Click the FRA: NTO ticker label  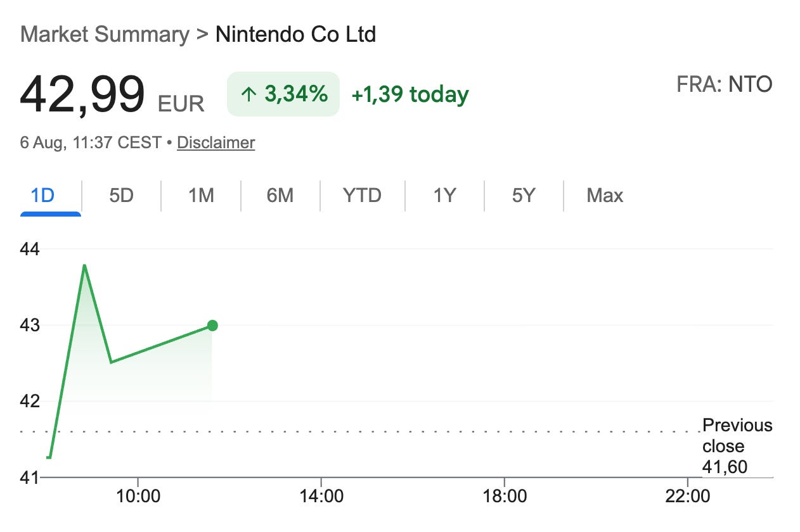point(725,84)
